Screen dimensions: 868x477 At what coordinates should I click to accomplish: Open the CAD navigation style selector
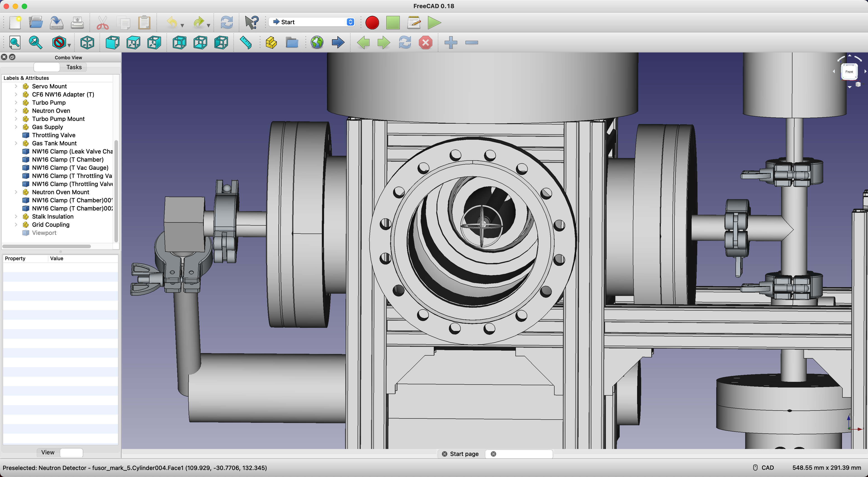(x=764, y=468)
